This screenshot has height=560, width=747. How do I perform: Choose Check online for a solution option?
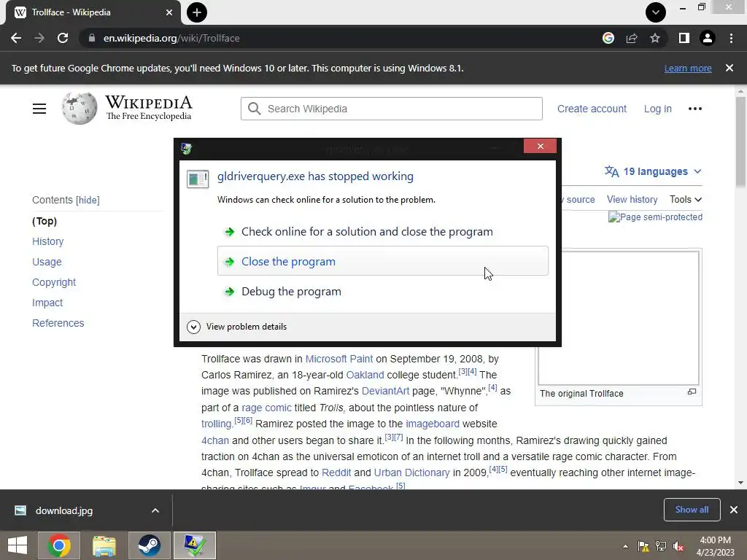coord(383,231)
